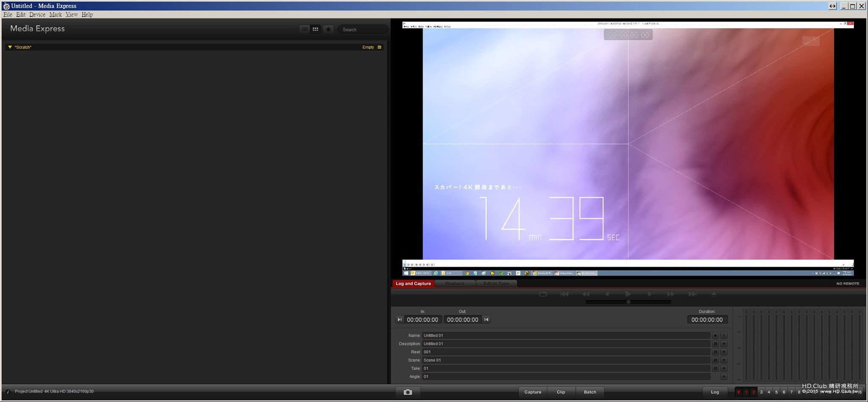Switch to the Edit to Tape tab
The width and height of the screenshot is (868, 402).
click(x=496, y=283)
